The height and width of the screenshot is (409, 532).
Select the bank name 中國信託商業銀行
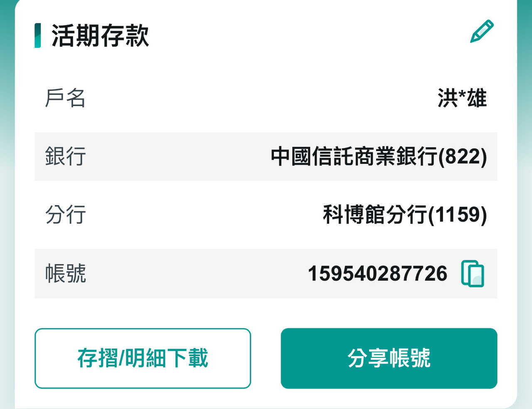[354, 156]
